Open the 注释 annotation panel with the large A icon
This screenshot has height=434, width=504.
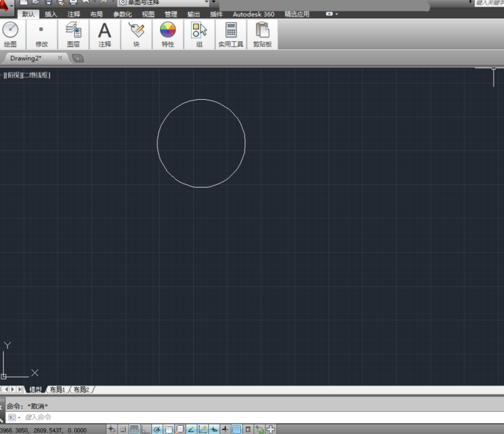point(104,35)
